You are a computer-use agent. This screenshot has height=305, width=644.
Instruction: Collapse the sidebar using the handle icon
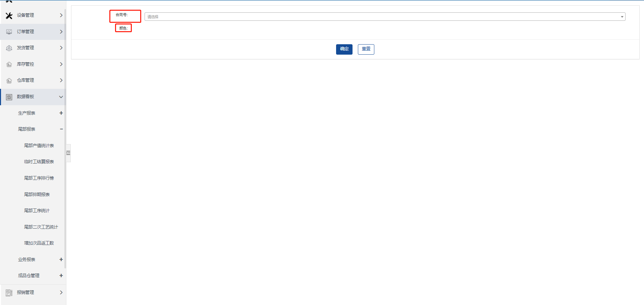(68, 153)
